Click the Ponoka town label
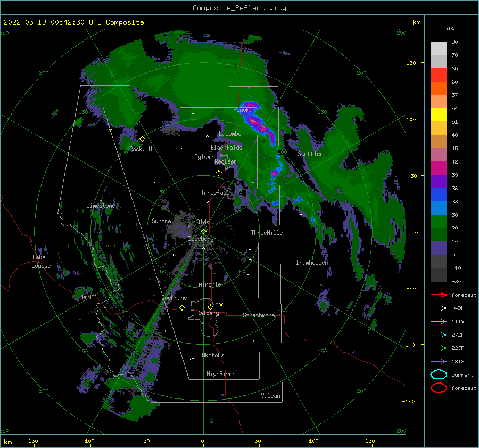 pyautogui.click(x=243, y=110)
